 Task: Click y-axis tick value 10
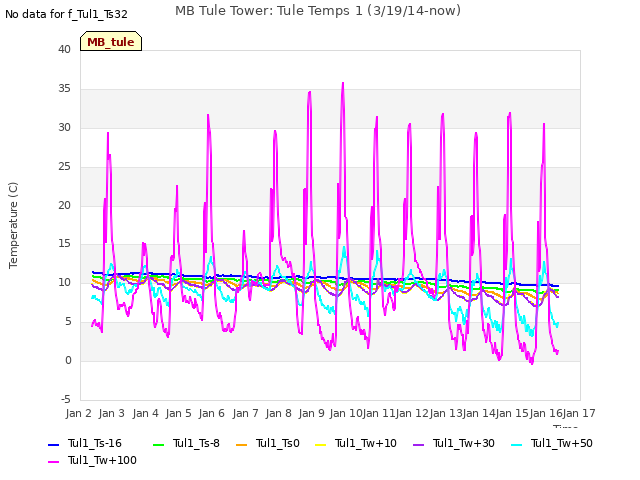(x=64, y=282)
